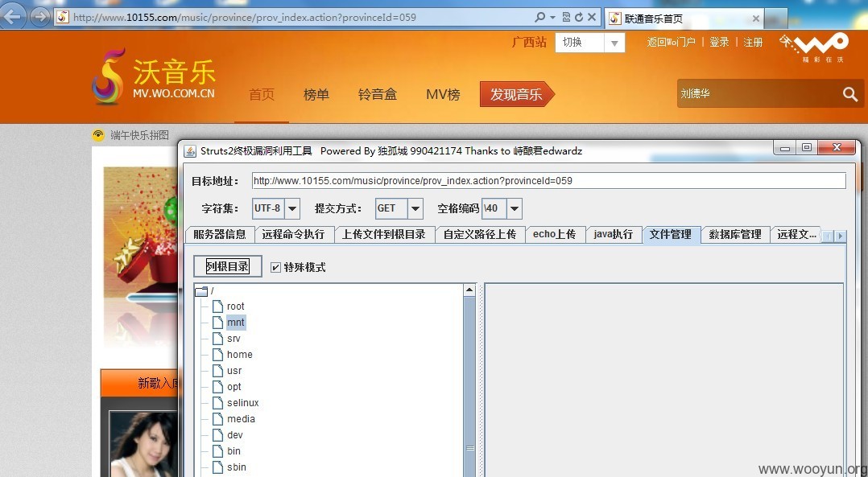Click the 目标地址 URL input field
This screenshot has height=477, width=868.
point(548,181)
